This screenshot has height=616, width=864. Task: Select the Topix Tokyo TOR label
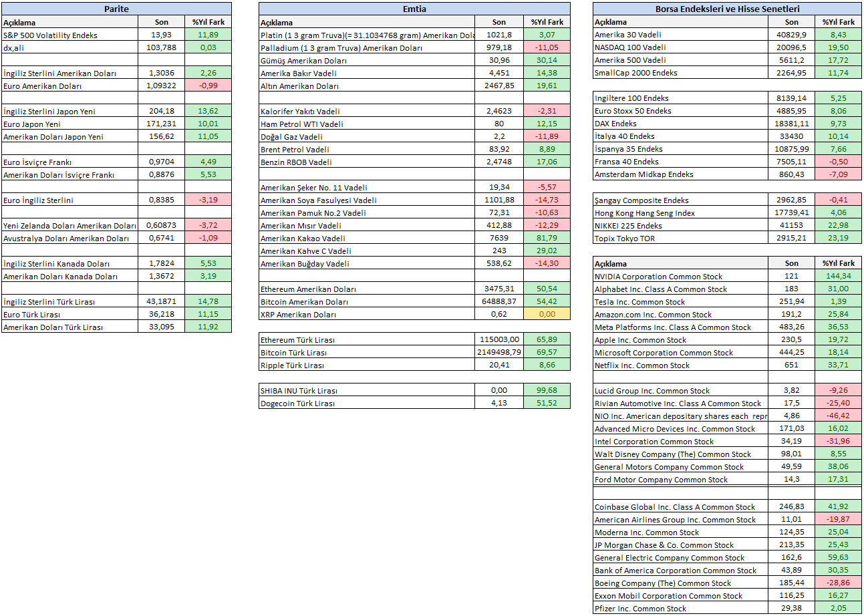pos(680,238)
